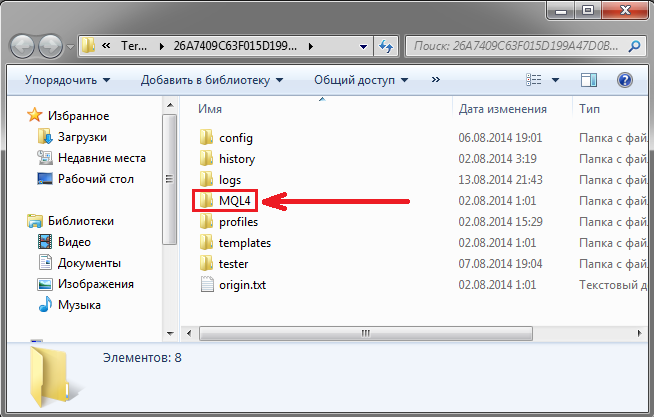Screen dimensions: 654x417
Task: Select the 'MQL4' folder
Action: tap(234, 201)
